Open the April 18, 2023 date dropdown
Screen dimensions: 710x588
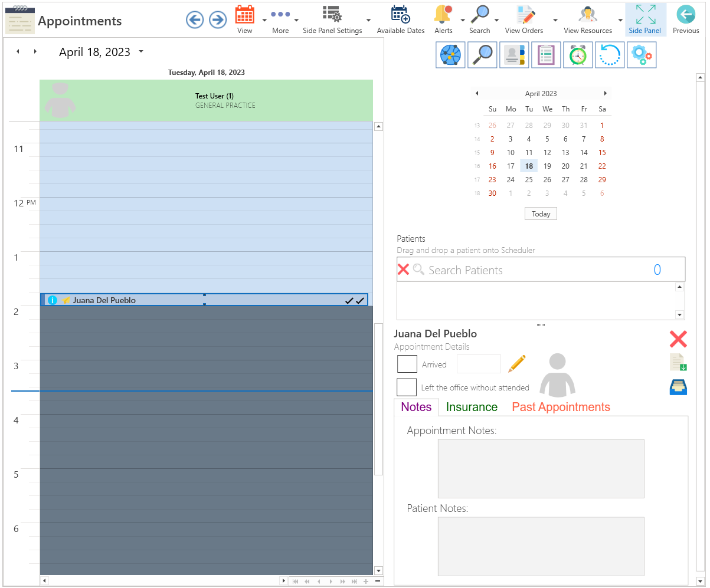coord(140,52)
